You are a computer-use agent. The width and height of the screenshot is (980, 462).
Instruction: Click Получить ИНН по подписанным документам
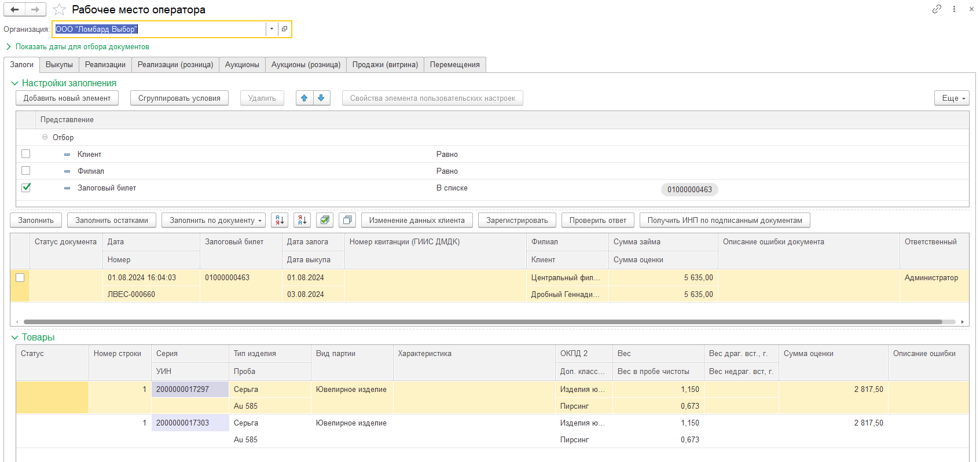point(725,220)
